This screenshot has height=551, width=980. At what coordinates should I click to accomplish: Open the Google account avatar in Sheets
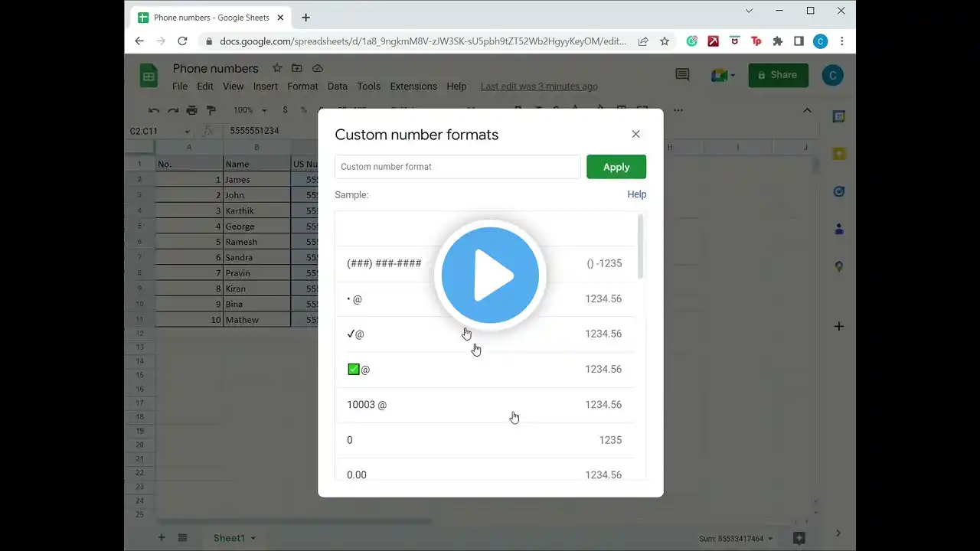832,75
